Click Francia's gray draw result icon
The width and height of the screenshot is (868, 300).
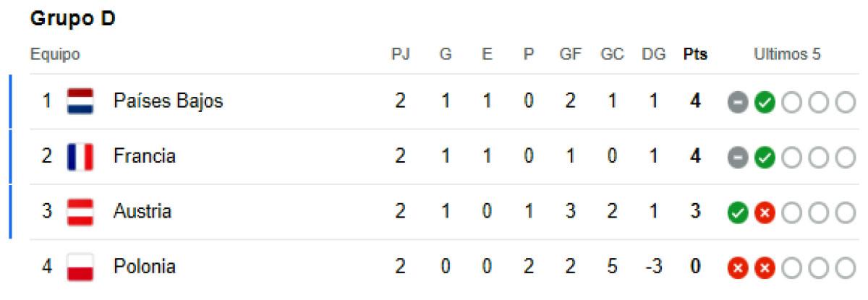coord(737,157)
